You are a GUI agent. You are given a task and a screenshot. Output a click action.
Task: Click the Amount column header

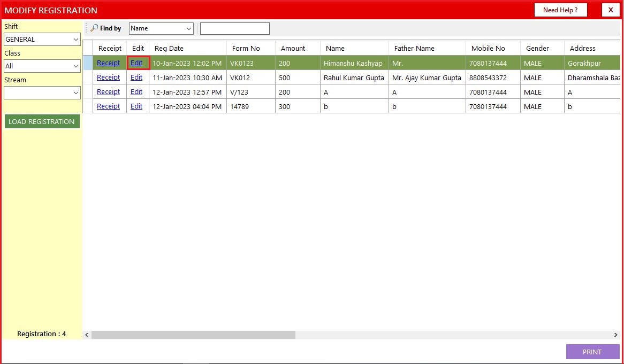tap(293, 48)
